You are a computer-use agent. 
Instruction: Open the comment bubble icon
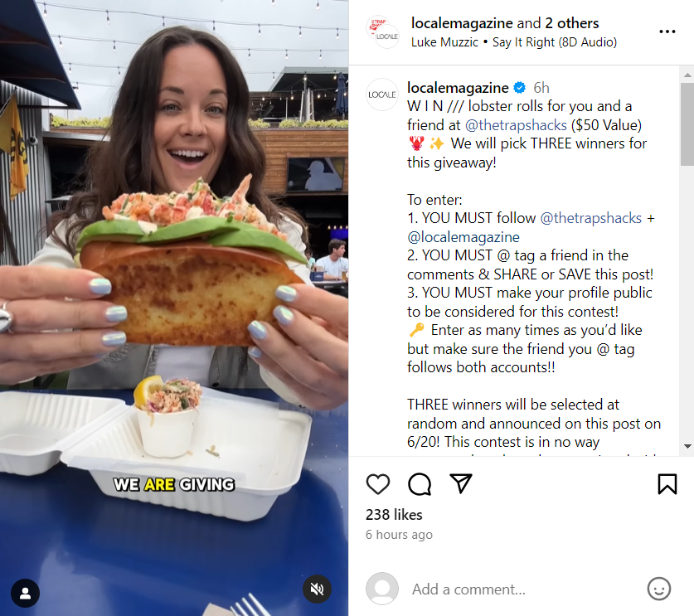click(x=420, y=483)
